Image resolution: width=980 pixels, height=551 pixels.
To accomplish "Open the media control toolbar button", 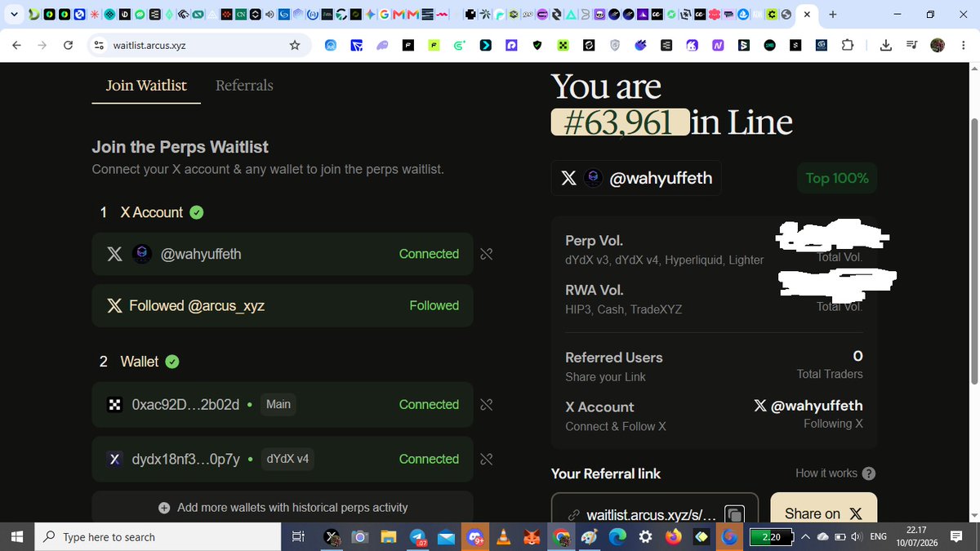I will [911, 46].
